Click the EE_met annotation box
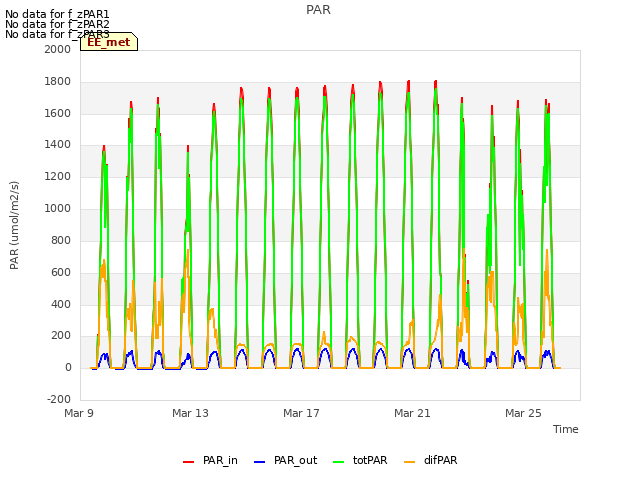This screenshot has height=480, width=640. (109, 42)
